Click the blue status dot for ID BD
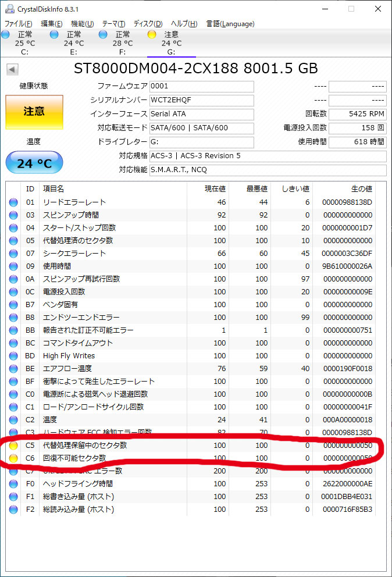The image size is (392, 577). (13, 356)
